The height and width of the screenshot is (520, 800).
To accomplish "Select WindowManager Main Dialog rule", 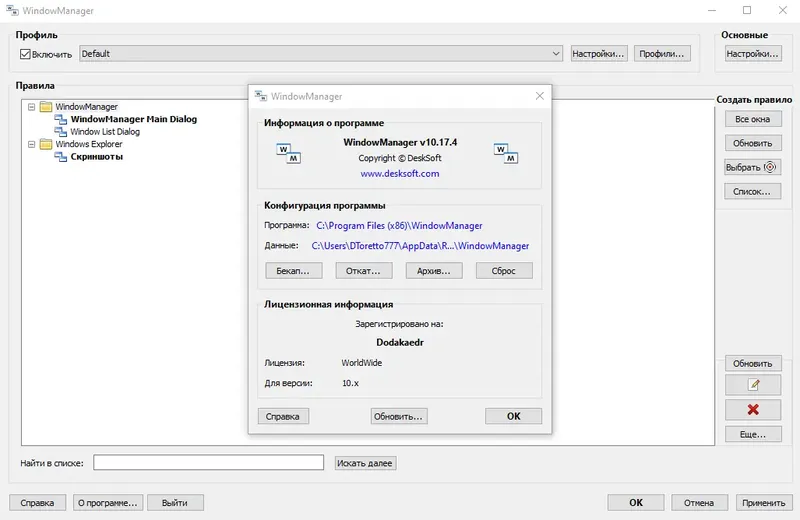I will [134, 119].
